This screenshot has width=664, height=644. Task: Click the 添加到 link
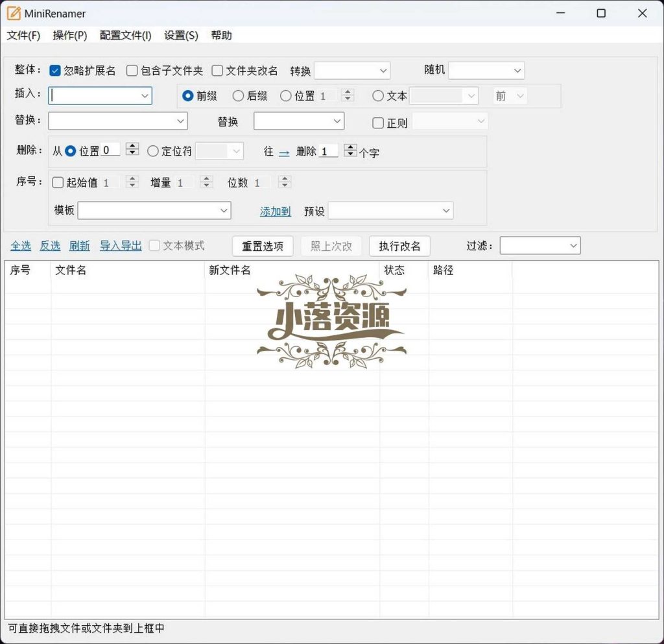coord(275,211)
